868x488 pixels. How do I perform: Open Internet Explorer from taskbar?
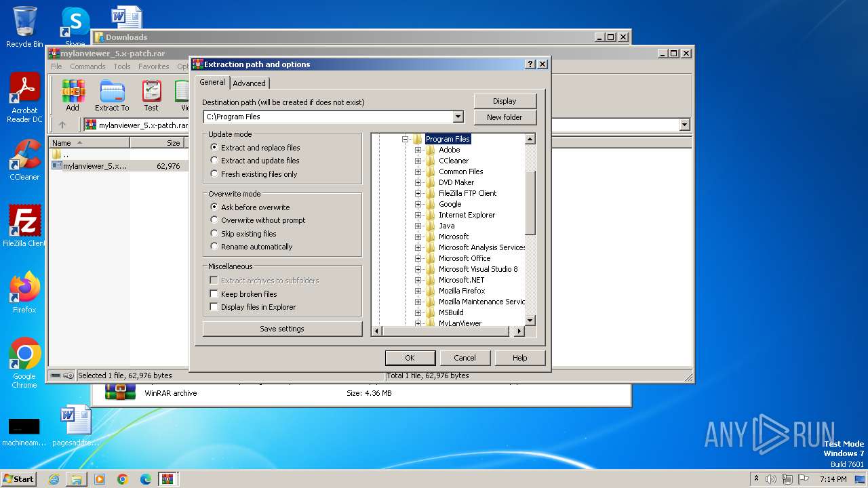[x=54, y=479]
